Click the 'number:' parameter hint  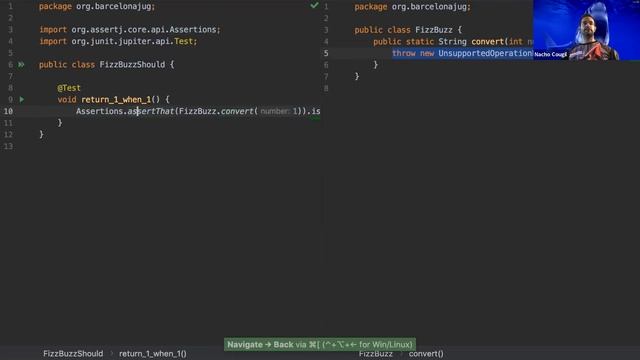click(275, 111)
